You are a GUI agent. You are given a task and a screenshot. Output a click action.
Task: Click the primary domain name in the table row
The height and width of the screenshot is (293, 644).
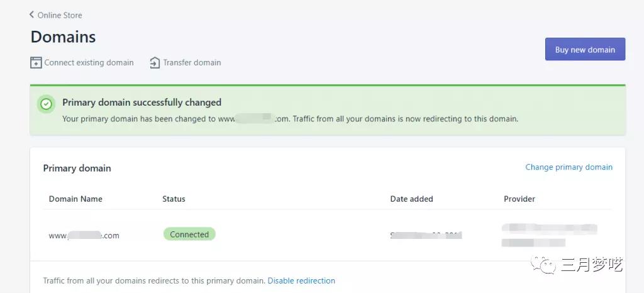coord(84,235)
